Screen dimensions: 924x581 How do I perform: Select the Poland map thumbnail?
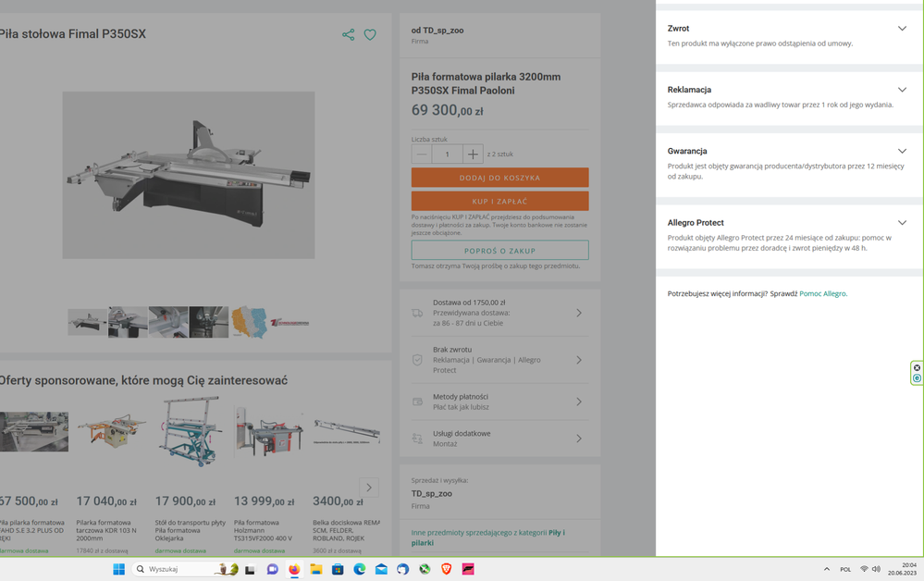(x=250, y=322)
